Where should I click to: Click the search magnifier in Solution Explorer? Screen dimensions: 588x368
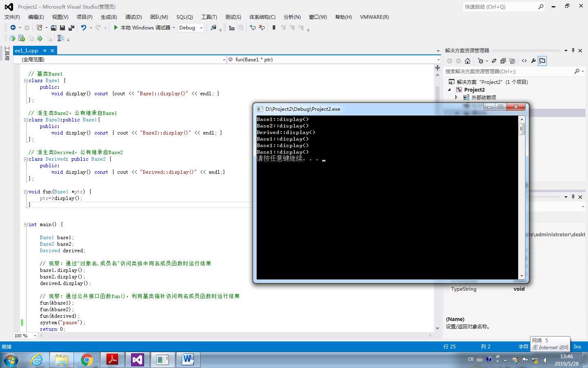click(577, 71)
